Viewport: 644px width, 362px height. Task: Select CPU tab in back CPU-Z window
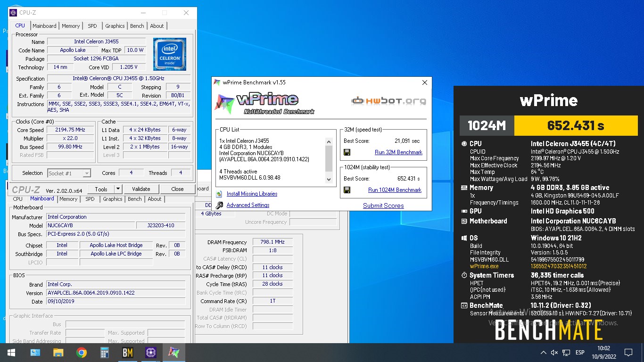pyautogui.click(x=18, y=199)
